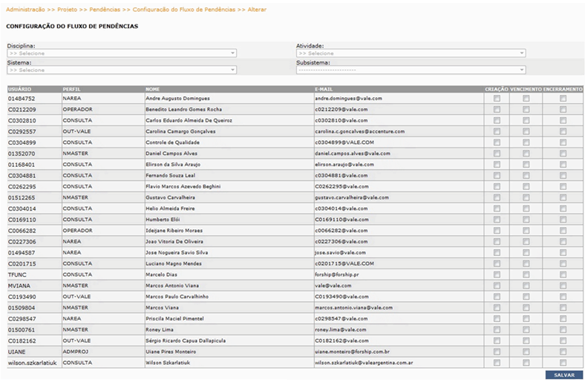Click the E-MAIL column header
588x382 pixels.
pos(324,89)
